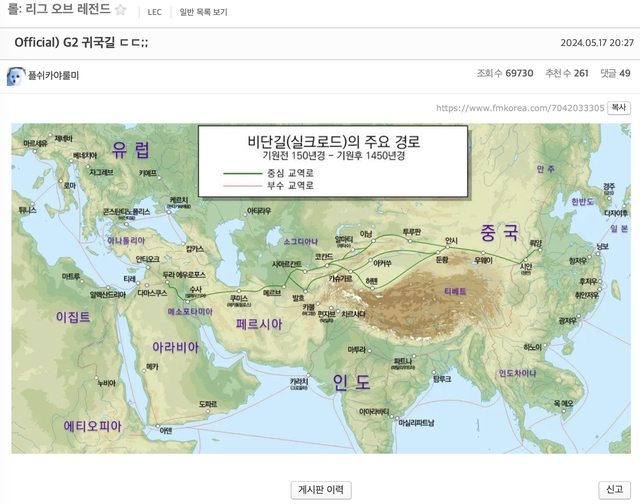640x504 pixels.
Task: Click the 인도 label on the map
Action: click(x=349, y=381)
